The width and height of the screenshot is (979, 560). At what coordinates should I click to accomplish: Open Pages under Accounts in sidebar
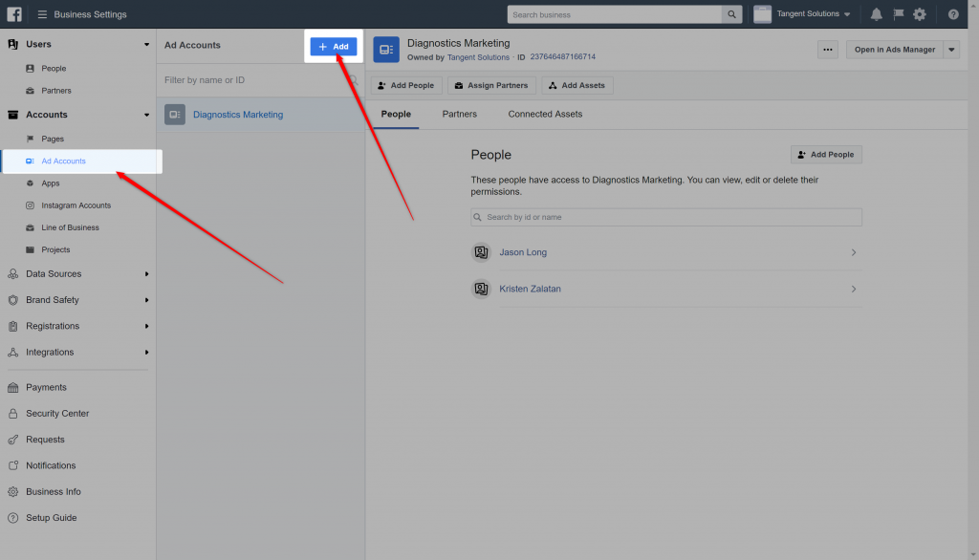click(x=53, y=140)
